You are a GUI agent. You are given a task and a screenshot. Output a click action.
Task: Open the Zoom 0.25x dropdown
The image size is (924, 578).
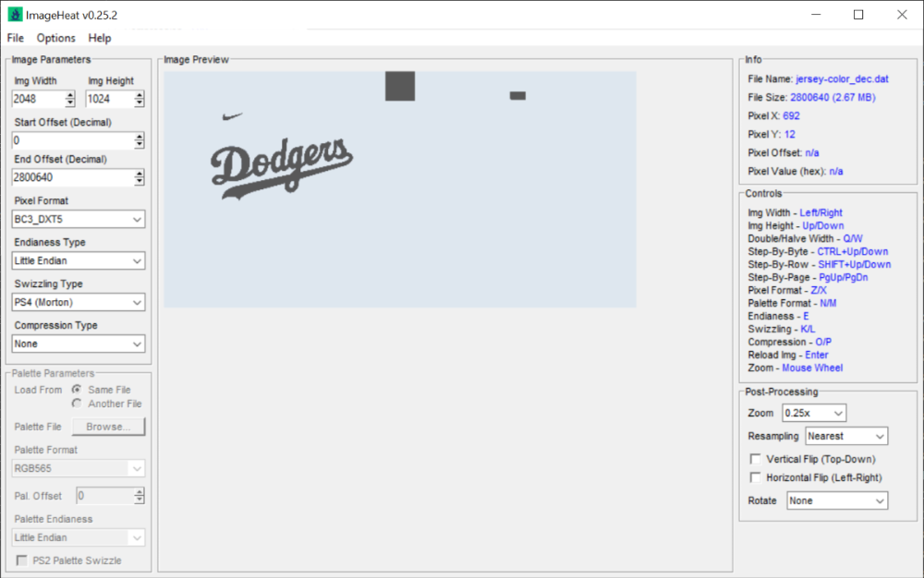(x=813, y=413)
